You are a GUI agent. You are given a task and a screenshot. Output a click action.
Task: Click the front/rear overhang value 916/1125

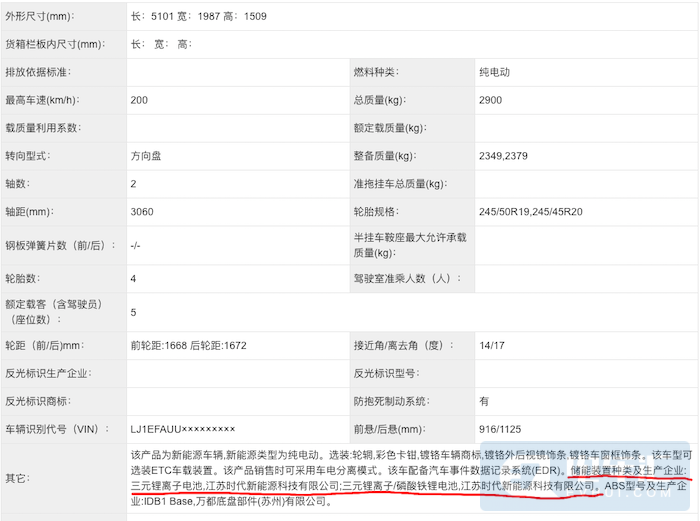point(501,428)
